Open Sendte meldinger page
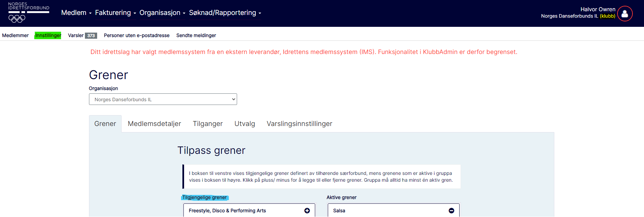This screenshot has width=644, height=217. pyautogui.click(x=196, y=35)
